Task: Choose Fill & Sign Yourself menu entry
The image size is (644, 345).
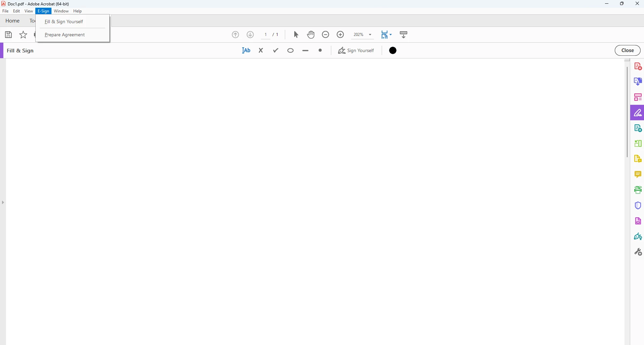Action: click(x=64, y=21)
